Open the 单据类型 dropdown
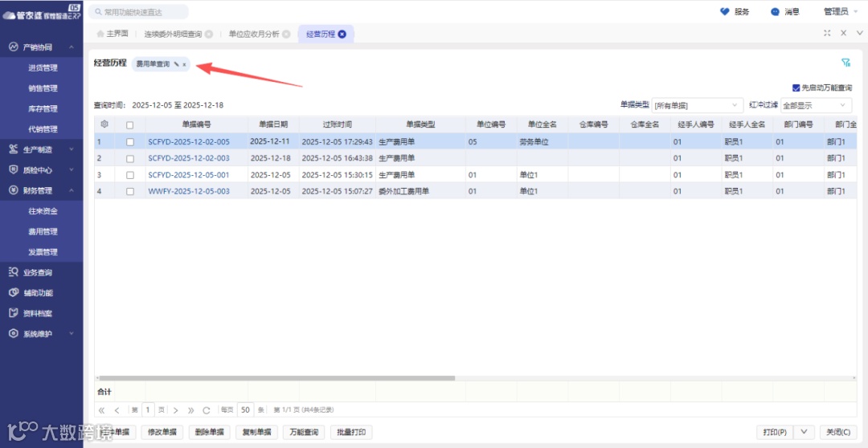Image resolution: width=868 pixels, height=448 pixels. (x=698, y=105)
